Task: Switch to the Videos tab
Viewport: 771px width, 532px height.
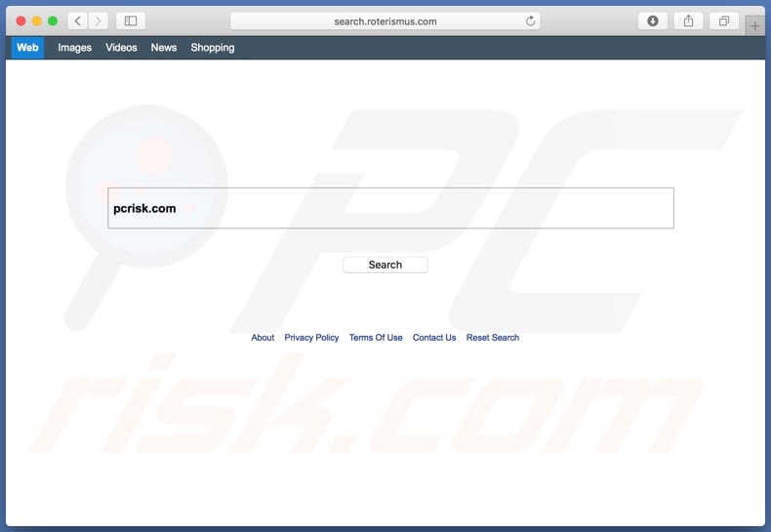Action: click(x=121, y=48)
